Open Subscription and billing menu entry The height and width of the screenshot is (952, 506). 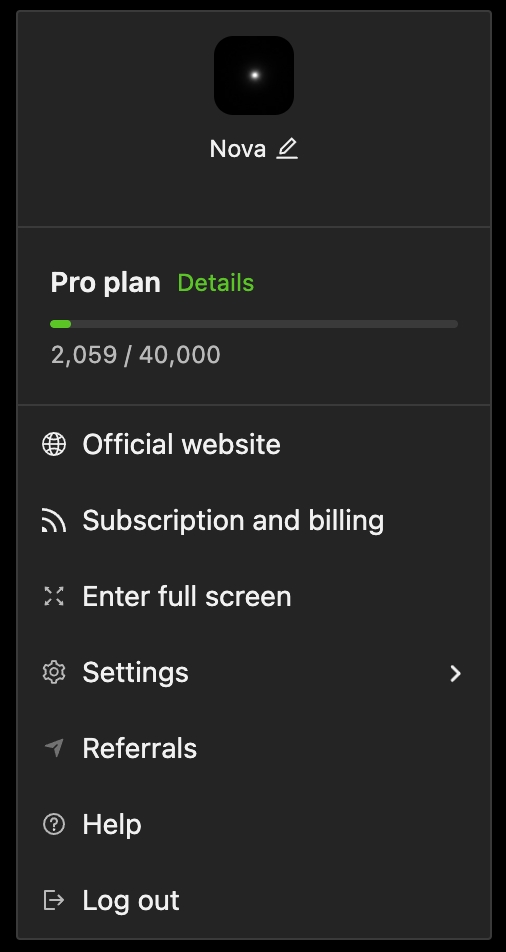pos(254,520)
